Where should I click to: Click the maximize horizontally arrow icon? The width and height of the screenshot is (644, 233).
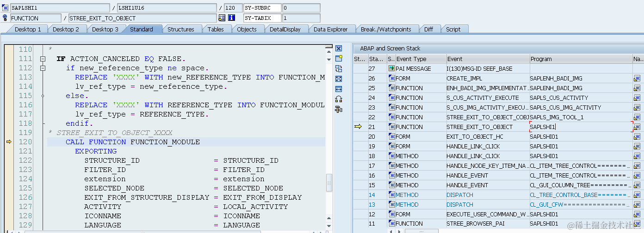tap(339, 89)
